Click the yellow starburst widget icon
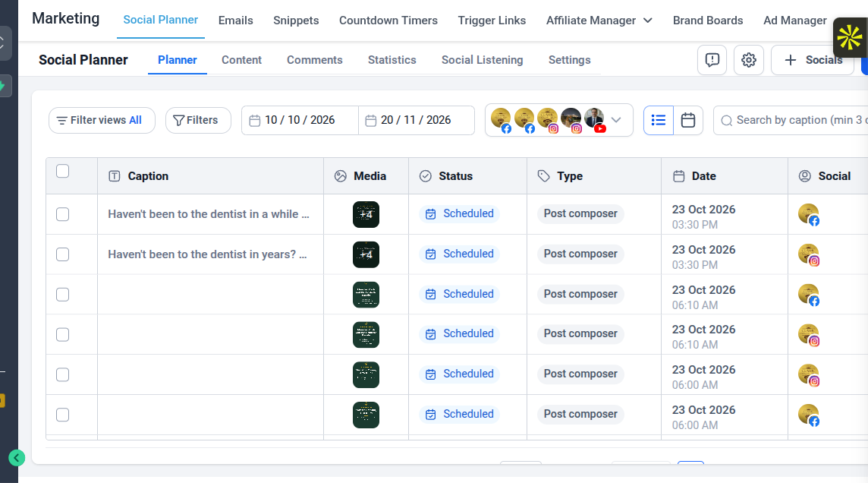The height and width of the screenshot is (483, 868). tap(850, 38)
